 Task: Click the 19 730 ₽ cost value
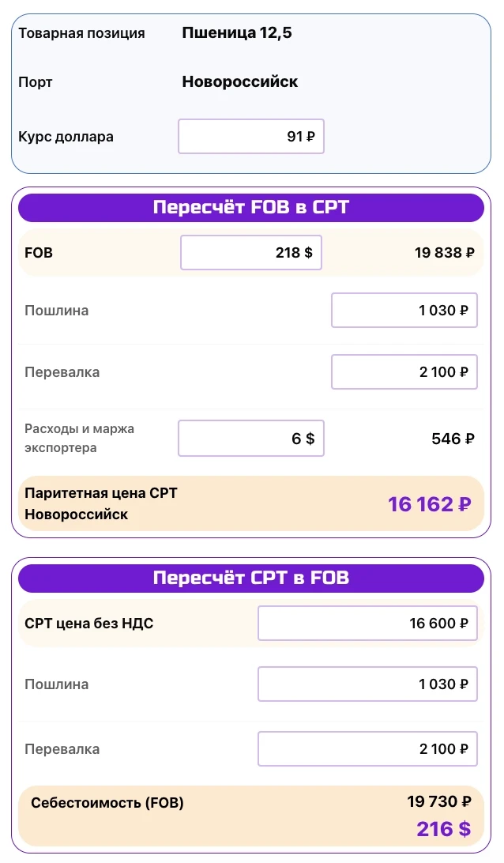[439, 802]
